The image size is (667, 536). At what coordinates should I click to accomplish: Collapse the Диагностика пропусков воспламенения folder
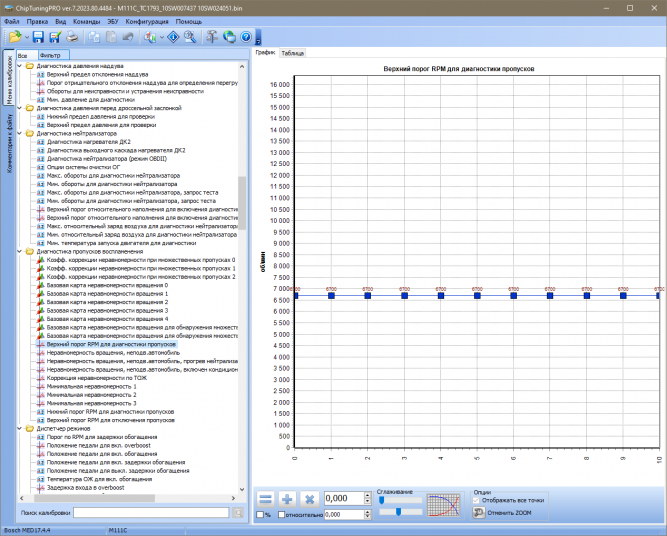[x=20, y=251]
